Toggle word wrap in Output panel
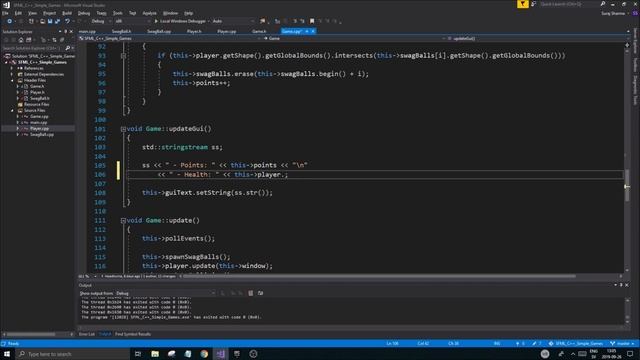The height and width of the screenshot is (360, 640). 260,293
